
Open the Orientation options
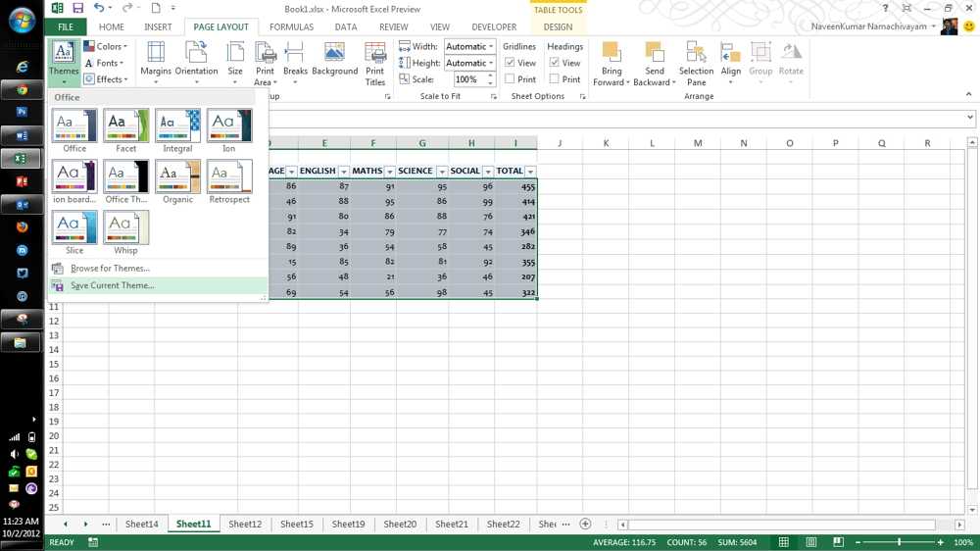196,61
